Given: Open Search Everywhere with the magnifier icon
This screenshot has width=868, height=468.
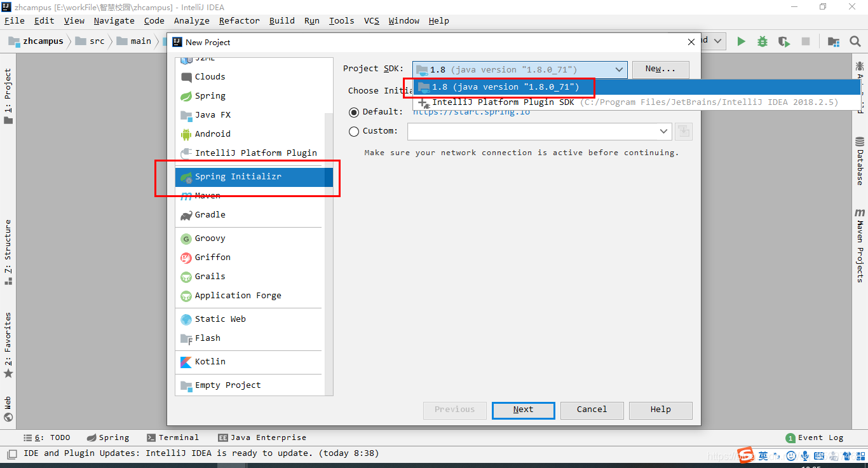Looking at the screenshot, I should click(x=855, y=41).
